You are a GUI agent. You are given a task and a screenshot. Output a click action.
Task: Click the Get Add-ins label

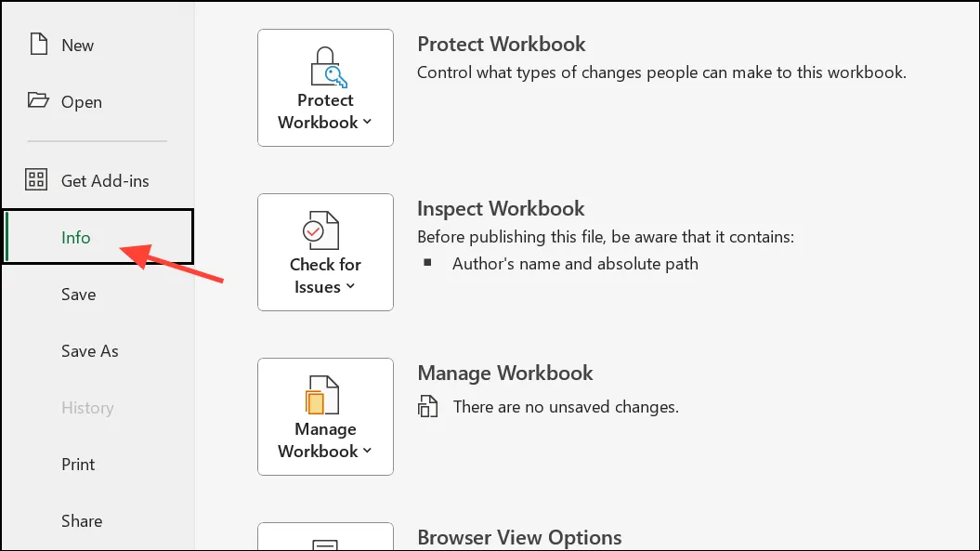(105, 181)
